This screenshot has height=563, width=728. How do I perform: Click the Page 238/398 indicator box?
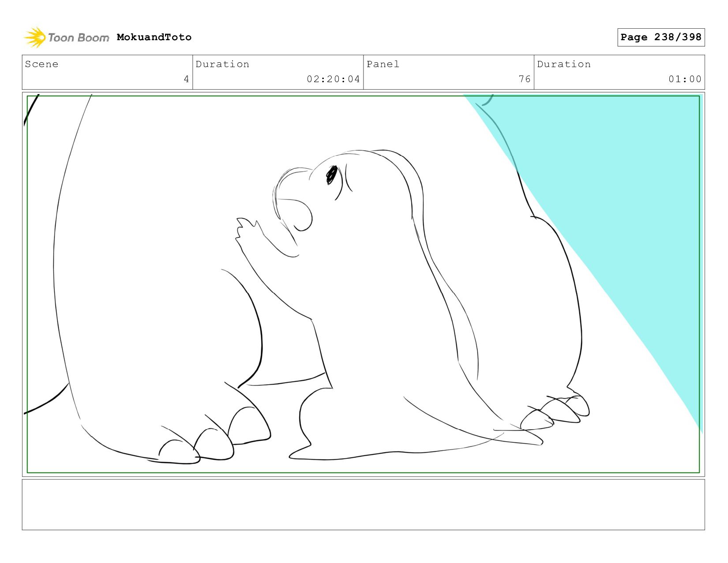coord(661,37)
